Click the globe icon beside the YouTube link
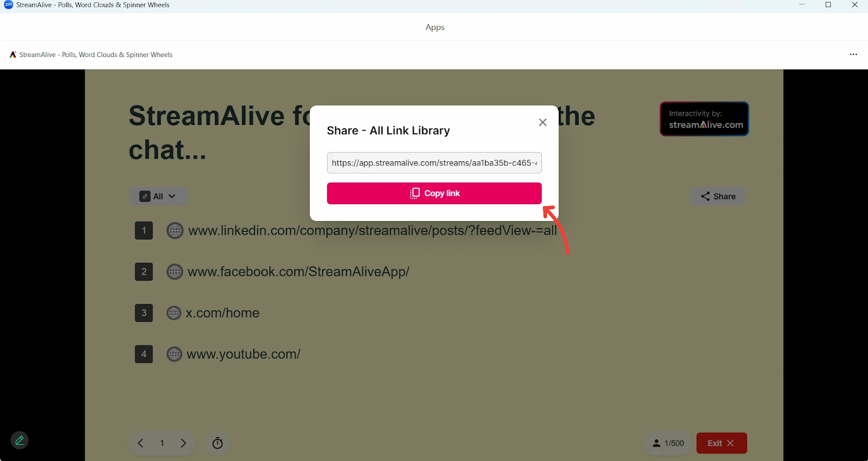868x461 pixels. coord(174,354)
